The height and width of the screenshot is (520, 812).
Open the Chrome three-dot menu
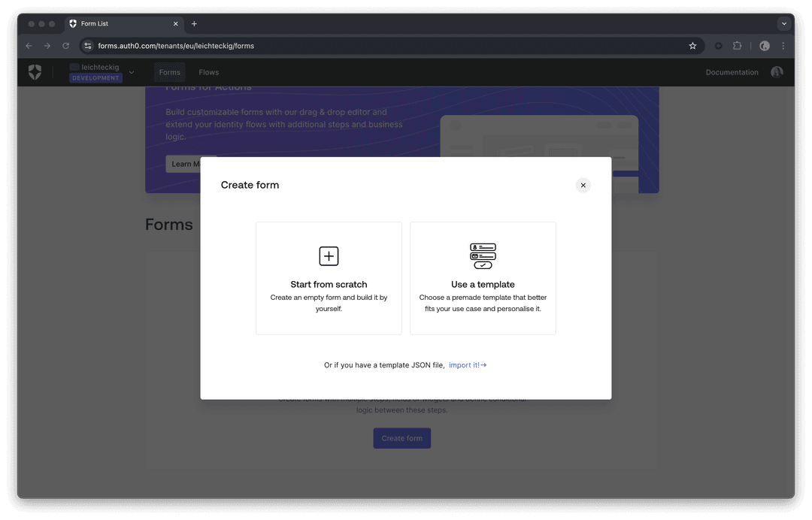click(783, 46)
